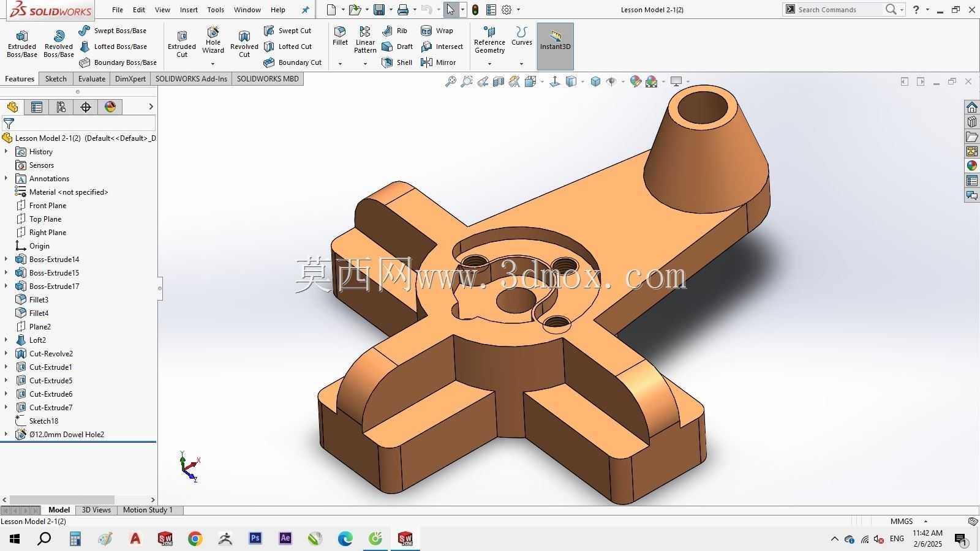The width and height of the screenshot is (980, 551).
Task: Click the feature tree horizontal scrollbar
Action: [x=62, y=500]
